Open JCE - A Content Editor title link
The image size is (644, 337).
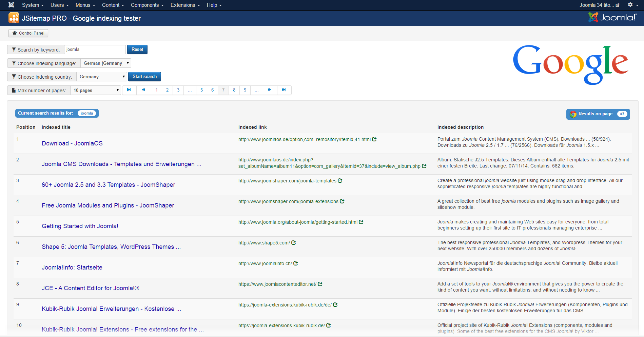click(x=91, y=288)
